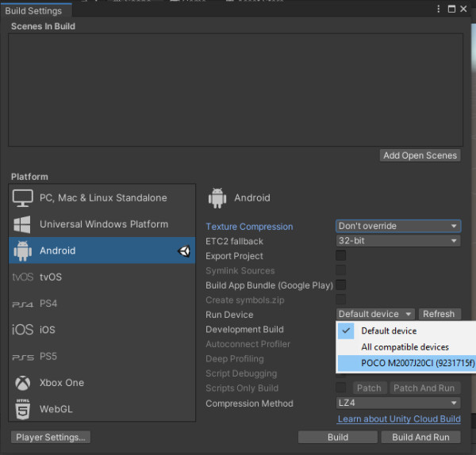Image resolution: width=476 pixels, height=455 pixels.
Task: Click the Run Device label
Action: [229, 315]
